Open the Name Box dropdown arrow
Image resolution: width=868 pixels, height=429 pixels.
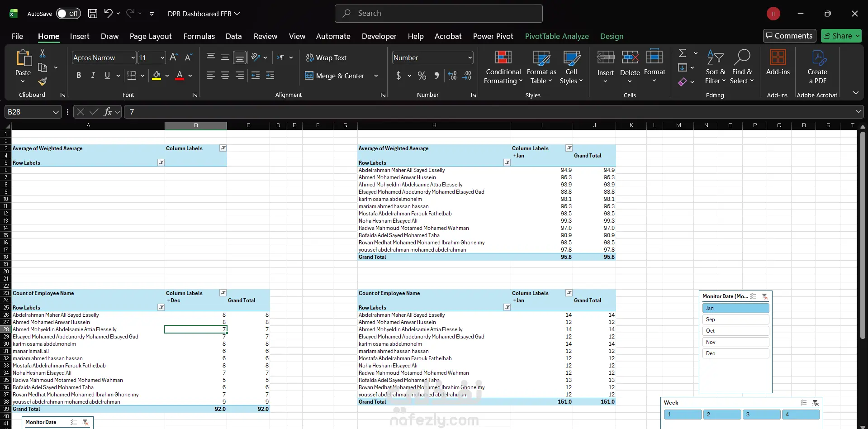(x=56, y=112)
